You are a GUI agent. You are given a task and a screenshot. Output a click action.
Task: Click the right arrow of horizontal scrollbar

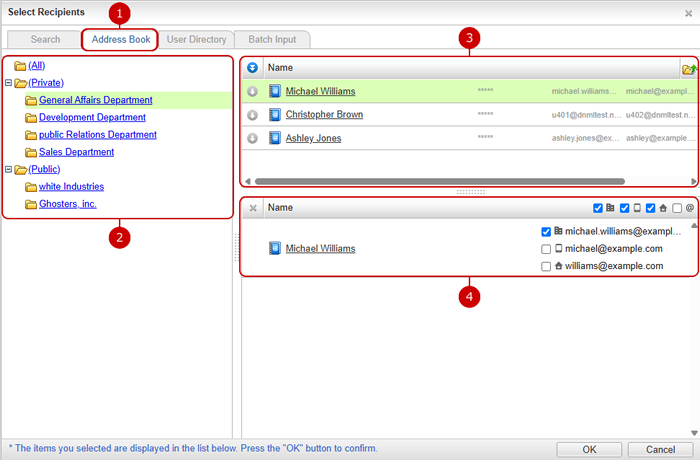click(693, 181)
